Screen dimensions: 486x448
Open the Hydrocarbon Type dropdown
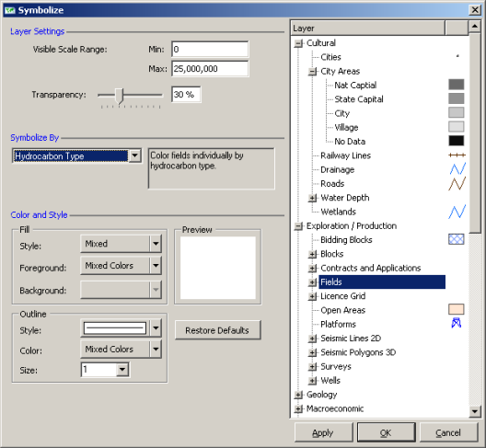134,155
